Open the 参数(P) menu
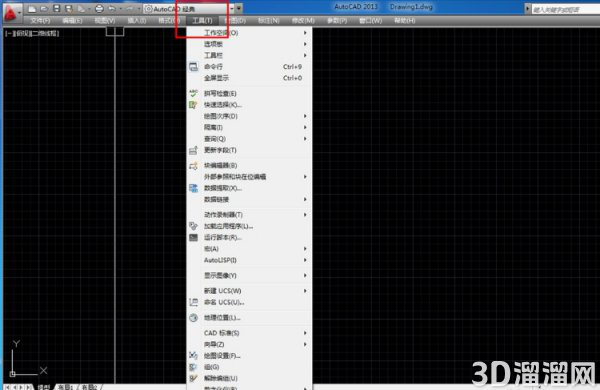600x390 pixels. [x=337, y=20]
